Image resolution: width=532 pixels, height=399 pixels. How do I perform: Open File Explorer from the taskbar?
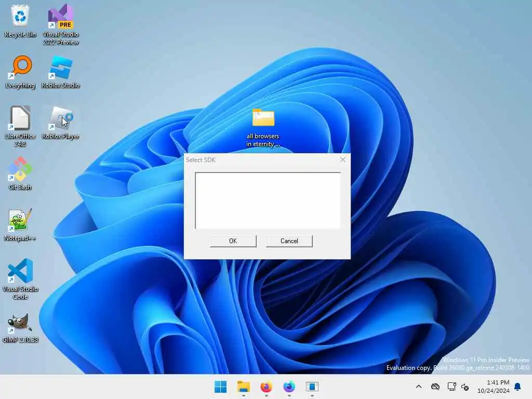tap(244, 387)
